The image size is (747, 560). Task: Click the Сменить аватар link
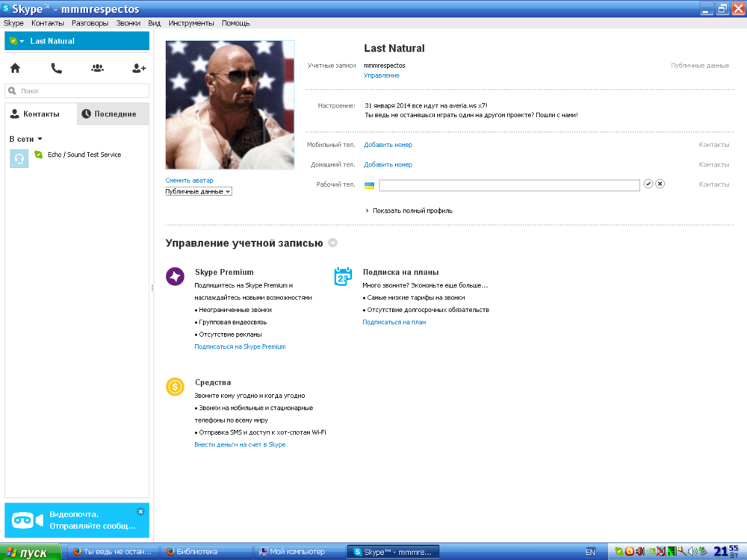pyautogui.click(x=189, y=180)
